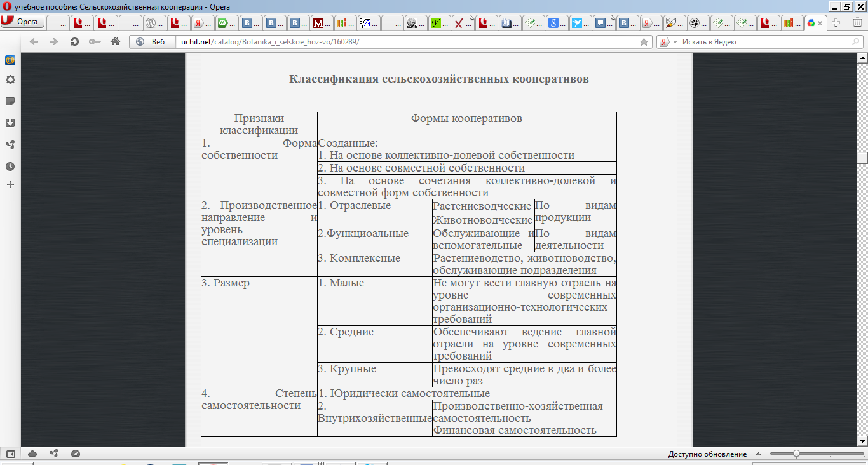868x465 pixels.
Task: Click the vertical scrollbar up arrow
Action: [x=862, y=58]
